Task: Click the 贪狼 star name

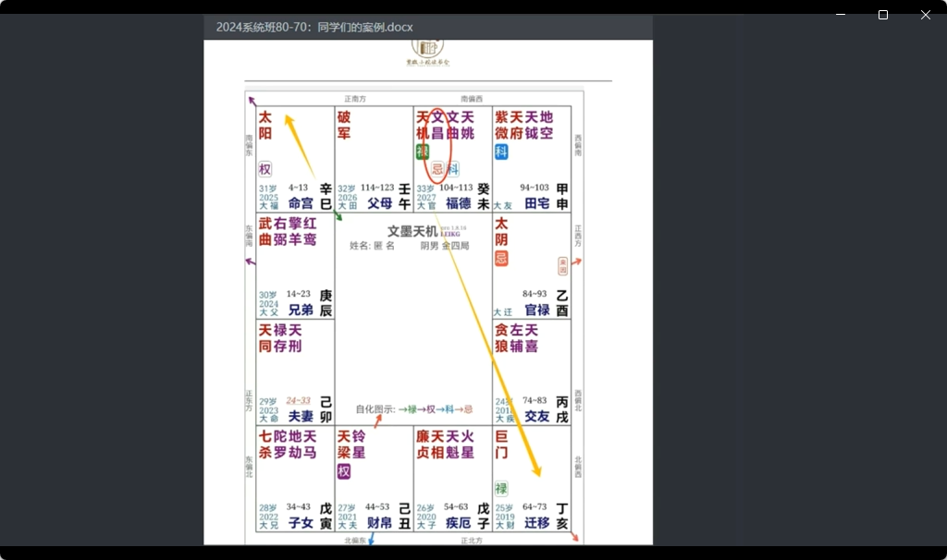Action: point(501,338)
